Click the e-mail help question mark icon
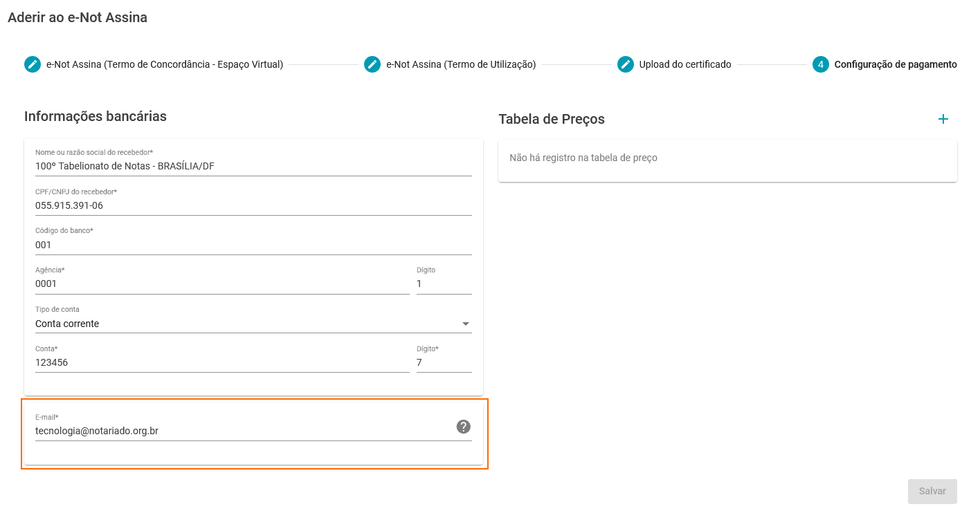Screen dimensions: 980x511 464,427
